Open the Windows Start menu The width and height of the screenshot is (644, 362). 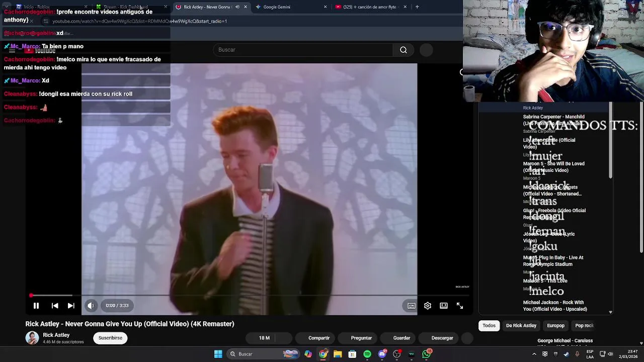pos(218,354)
